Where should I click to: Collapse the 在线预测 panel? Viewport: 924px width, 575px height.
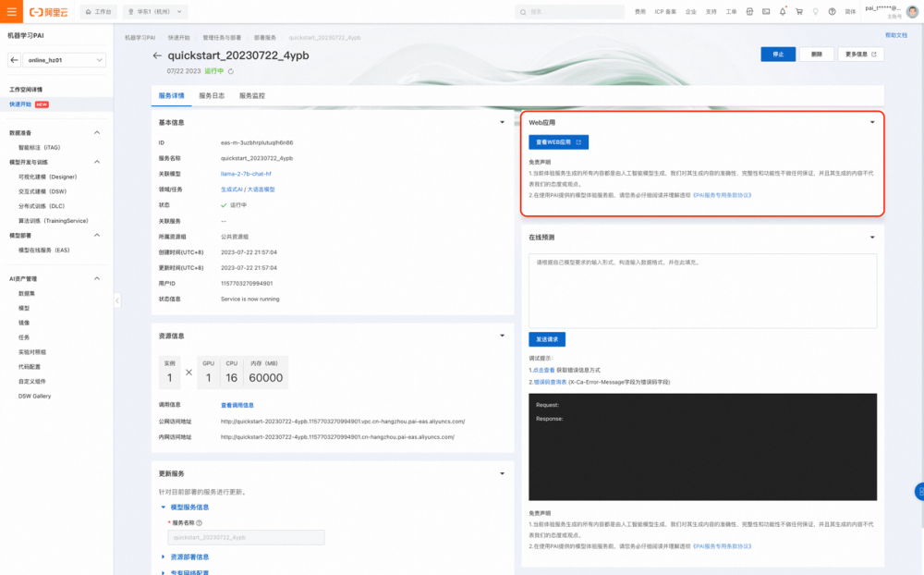point(872,238)
